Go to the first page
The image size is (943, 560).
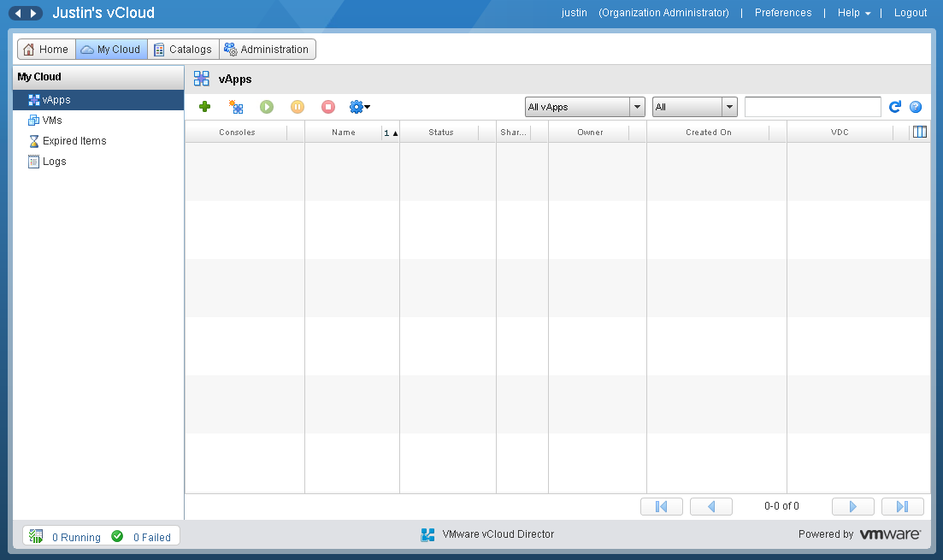tap(662, 506)
